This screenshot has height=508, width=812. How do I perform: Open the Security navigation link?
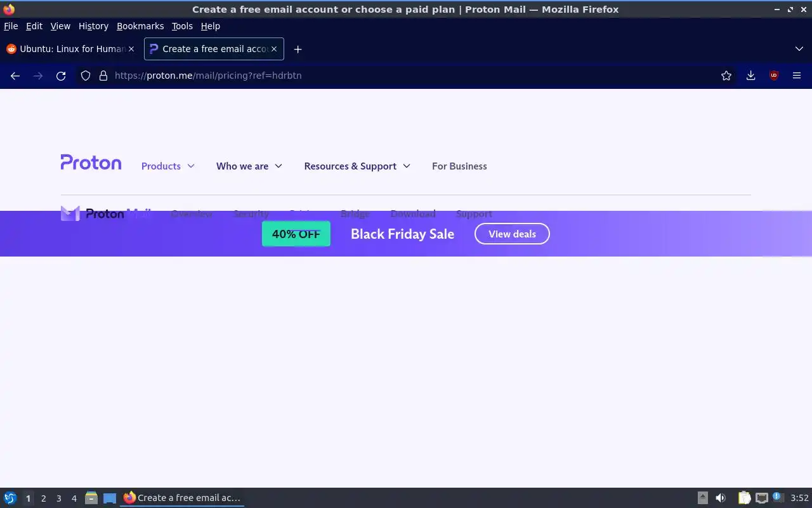coord(251,214)
